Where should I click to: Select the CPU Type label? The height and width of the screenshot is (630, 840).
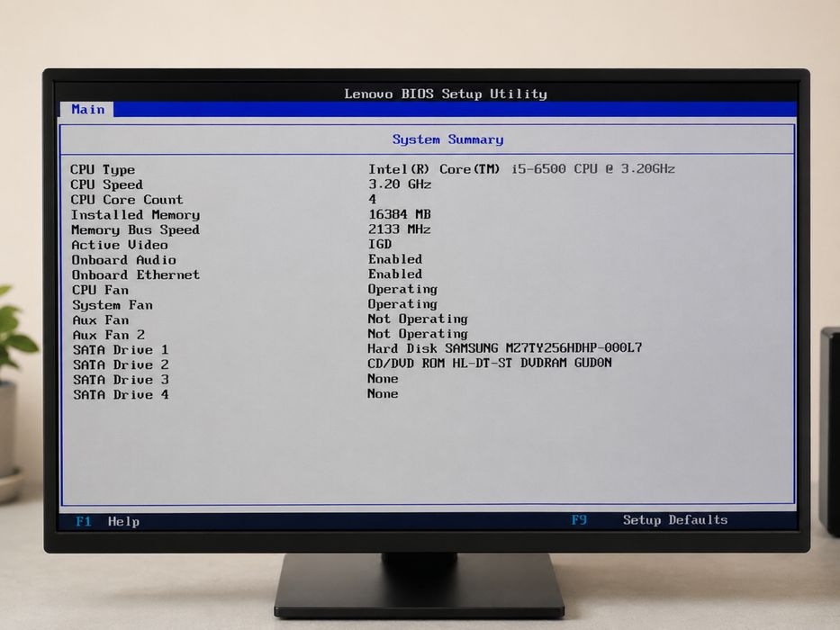click(103, 170)
